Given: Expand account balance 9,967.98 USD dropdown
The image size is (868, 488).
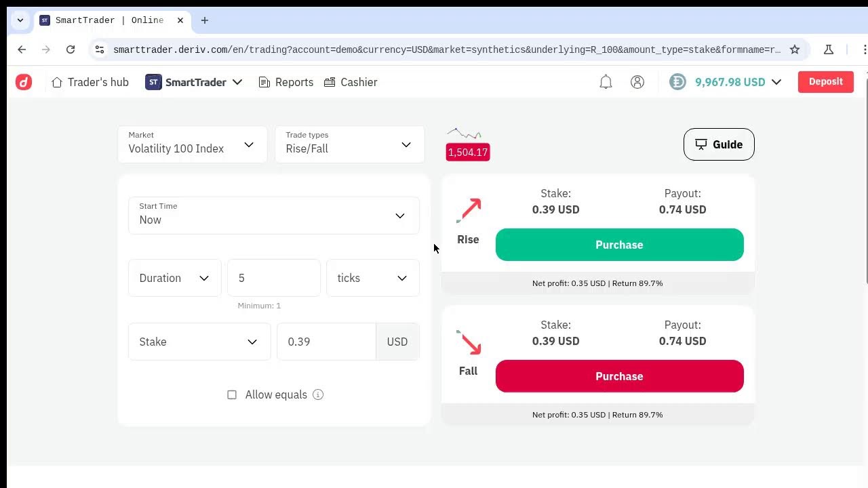Looking at the screenshot, I should point(738,82).
